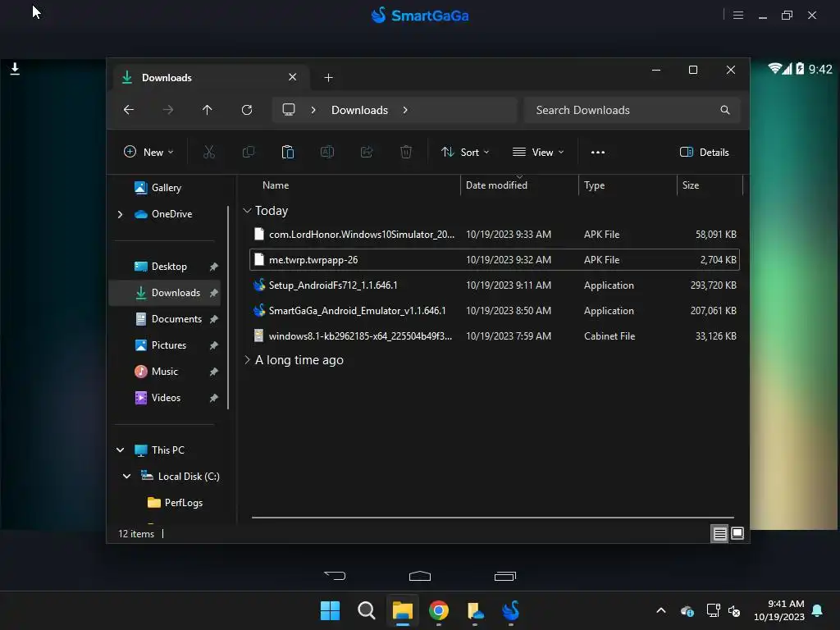Sort by Size column header
This screenshot has width=840, height=630.
691,185
